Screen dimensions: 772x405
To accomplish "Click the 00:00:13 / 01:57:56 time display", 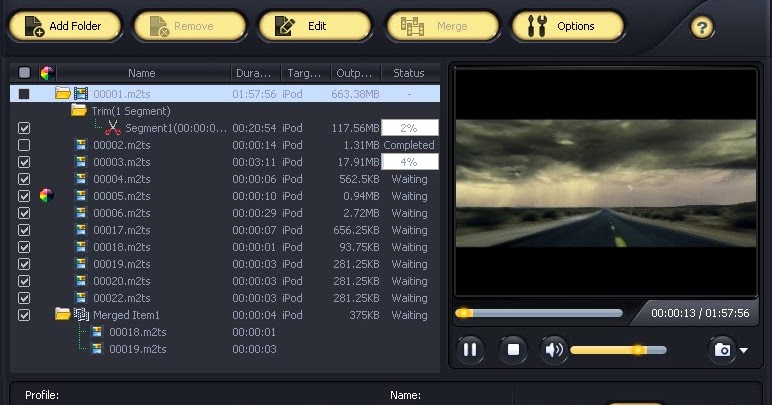I will 700,313.
